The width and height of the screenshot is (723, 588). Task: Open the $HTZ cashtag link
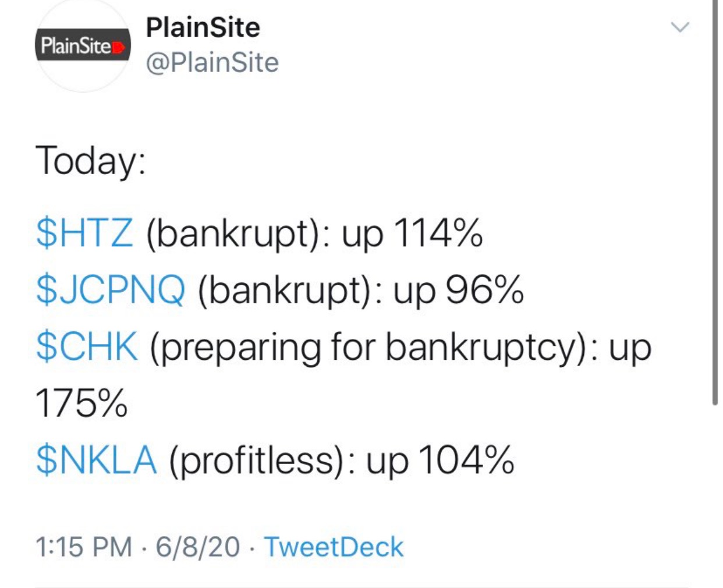click(84, 233)
